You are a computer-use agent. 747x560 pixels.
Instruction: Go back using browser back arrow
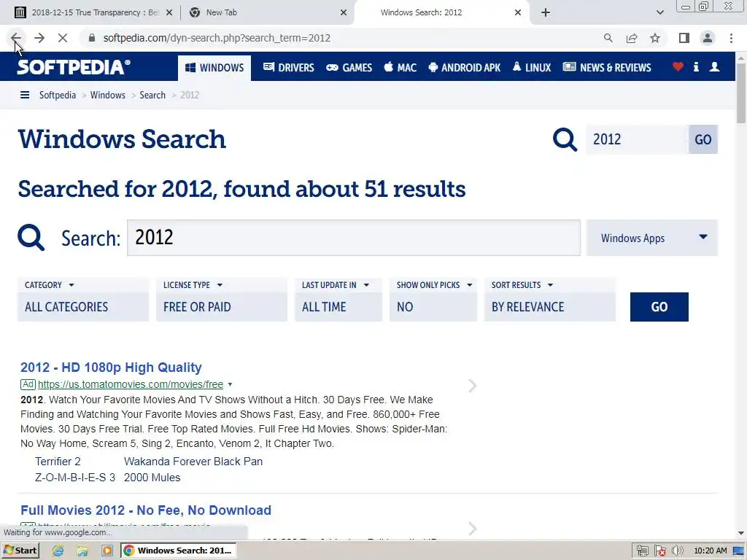coord(15,38)
